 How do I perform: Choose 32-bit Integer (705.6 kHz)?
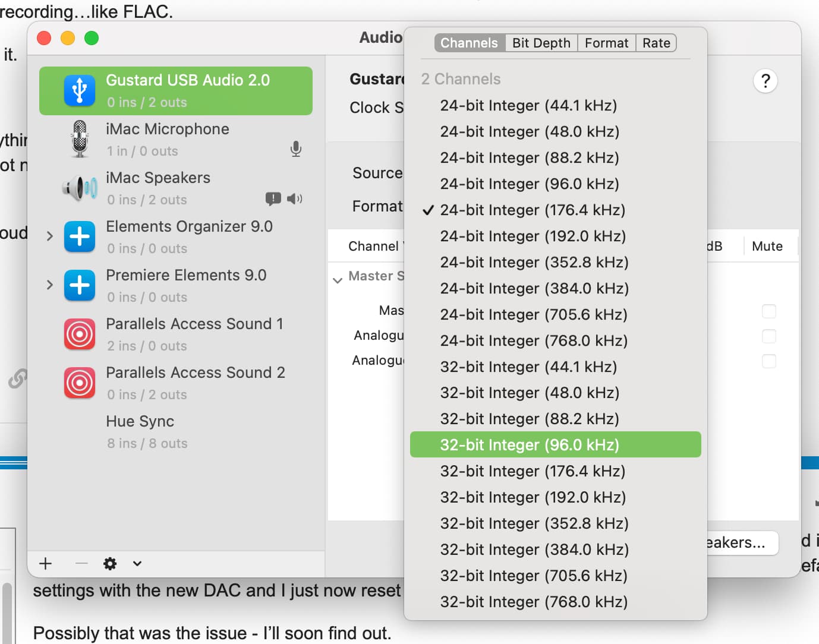556,576
